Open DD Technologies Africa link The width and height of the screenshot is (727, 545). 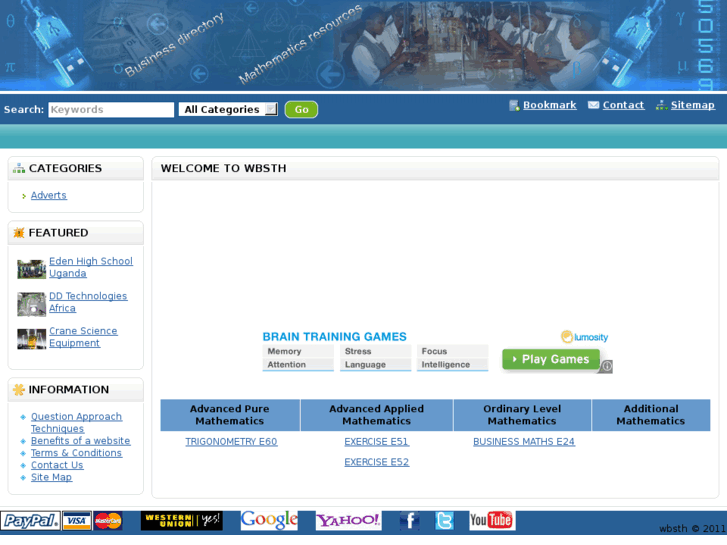(x=88, y=302)
